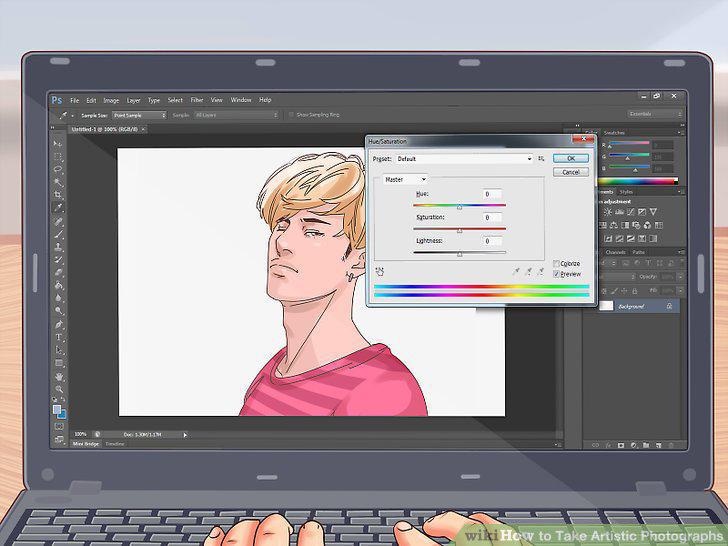Select the Path Selection tool

pyautogui.click(x=58, y=350)
